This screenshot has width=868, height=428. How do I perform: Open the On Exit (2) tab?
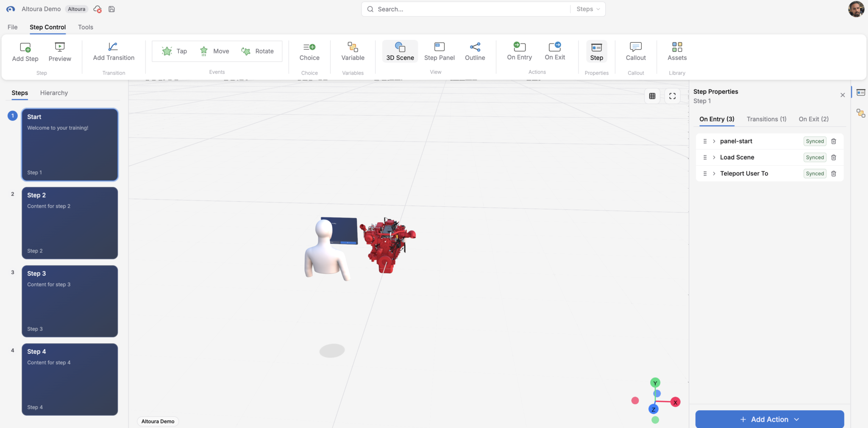(x=813, y=119)
